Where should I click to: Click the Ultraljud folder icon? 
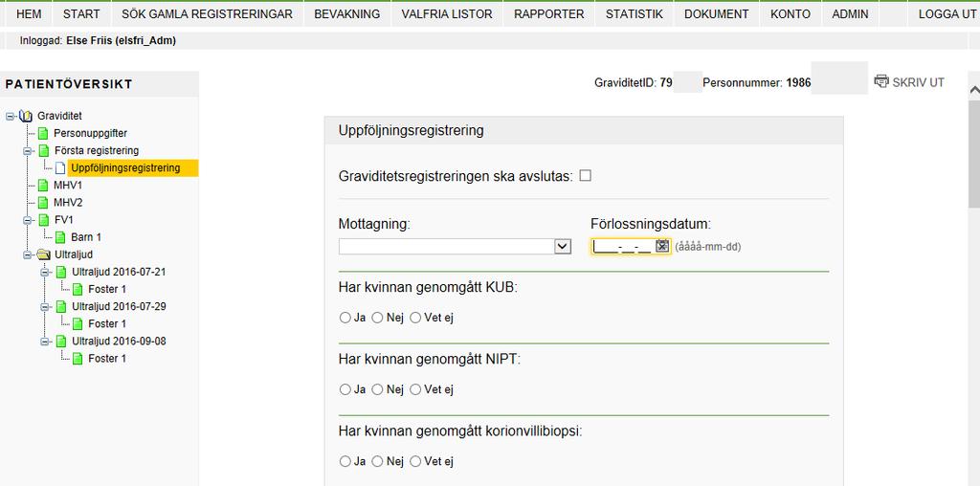43,254
